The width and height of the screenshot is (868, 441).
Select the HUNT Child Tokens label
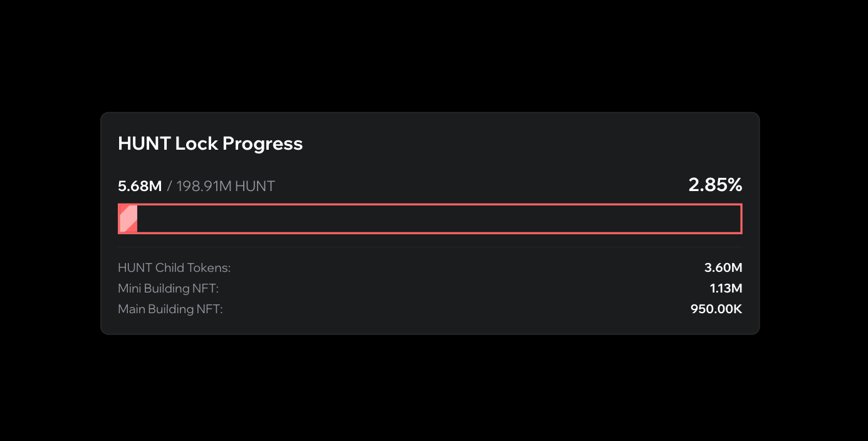coord(174,268)
